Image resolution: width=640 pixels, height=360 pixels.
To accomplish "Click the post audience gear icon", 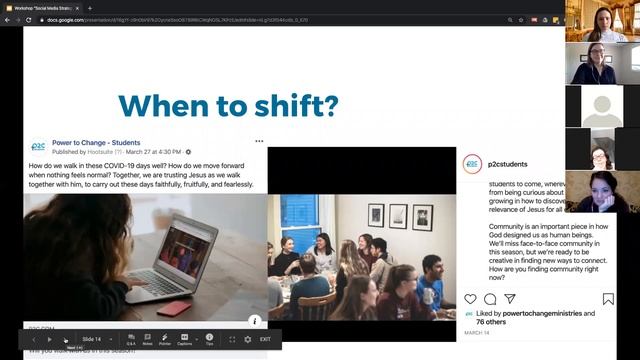I will [x=188, y=152].
